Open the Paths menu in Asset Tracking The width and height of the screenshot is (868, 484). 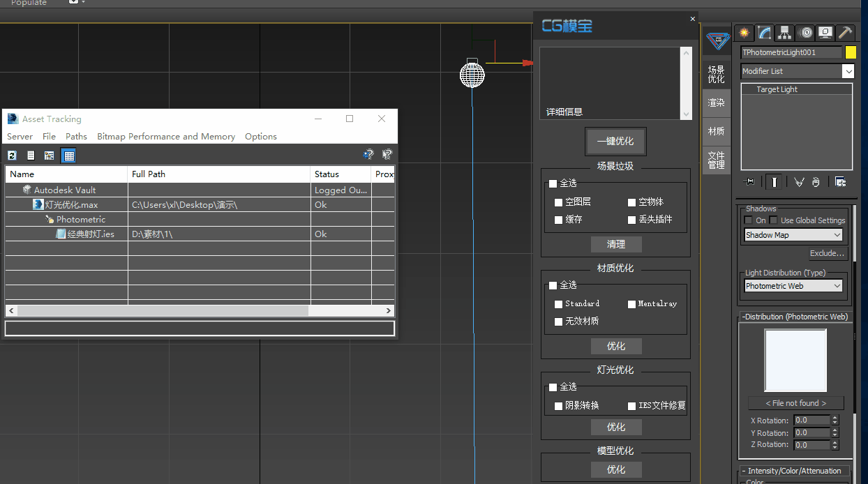click(76, 136)
